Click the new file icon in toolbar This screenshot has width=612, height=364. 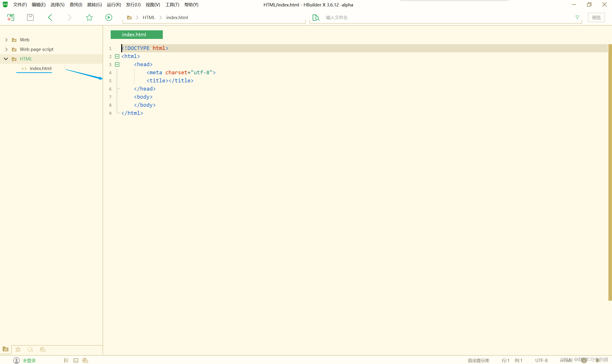11,17
